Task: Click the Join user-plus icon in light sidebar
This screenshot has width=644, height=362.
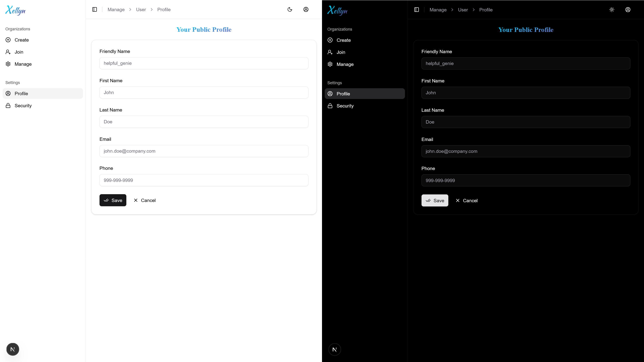Action: [x=8, y=52]
